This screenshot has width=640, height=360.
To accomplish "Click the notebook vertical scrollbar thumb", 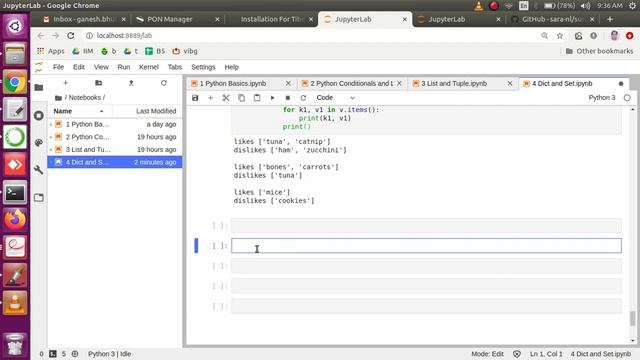I will click(x=632, y=318).
